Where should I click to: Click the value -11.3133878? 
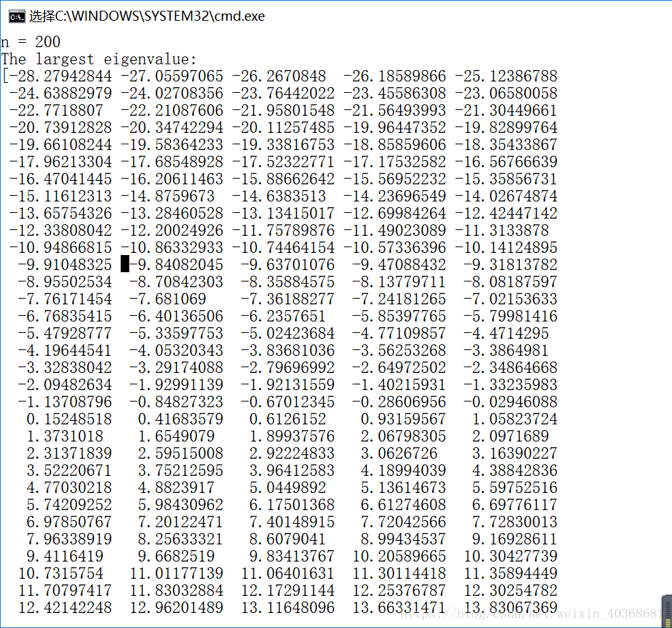click(502, 231)
